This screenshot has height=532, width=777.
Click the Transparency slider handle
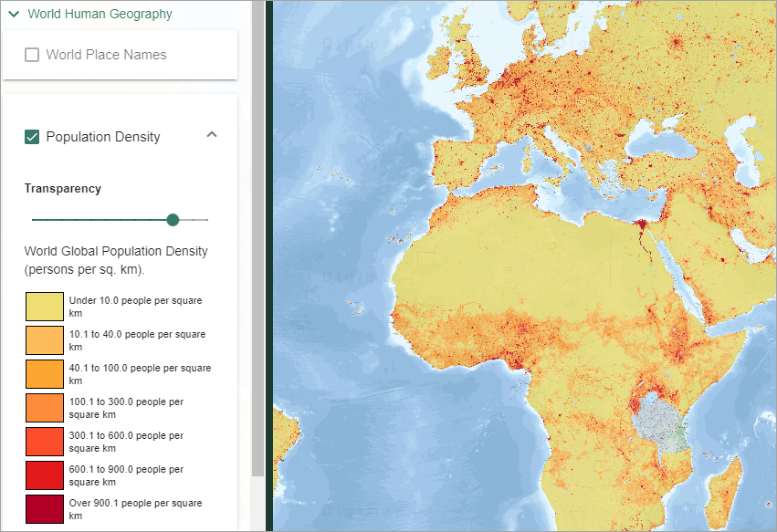[173, 220]
